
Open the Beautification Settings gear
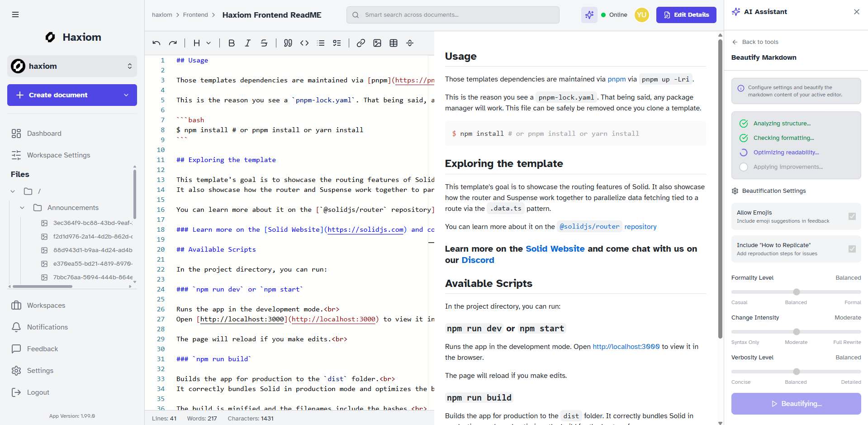(735, 191)
